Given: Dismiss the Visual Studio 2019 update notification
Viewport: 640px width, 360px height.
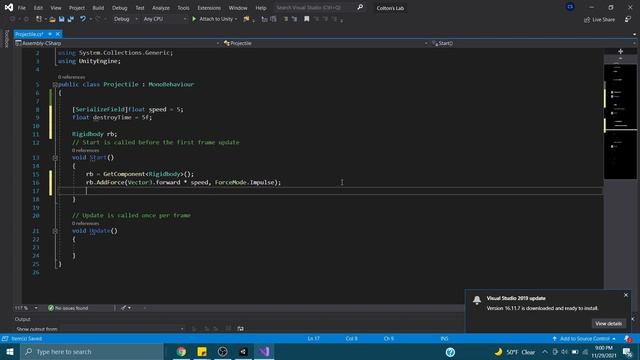Looking at the screenshot, I should click(x=626, y=295).
